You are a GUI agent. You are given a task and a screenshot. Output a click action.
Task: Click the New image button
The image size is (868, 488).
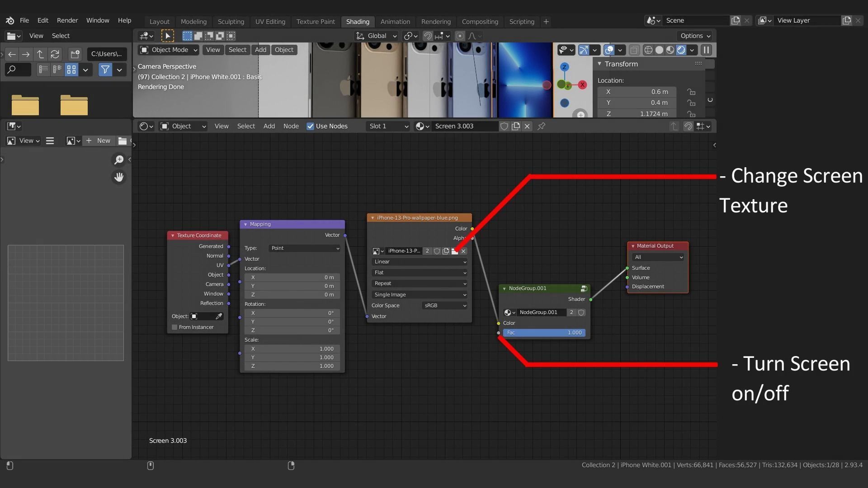[99, 141]
